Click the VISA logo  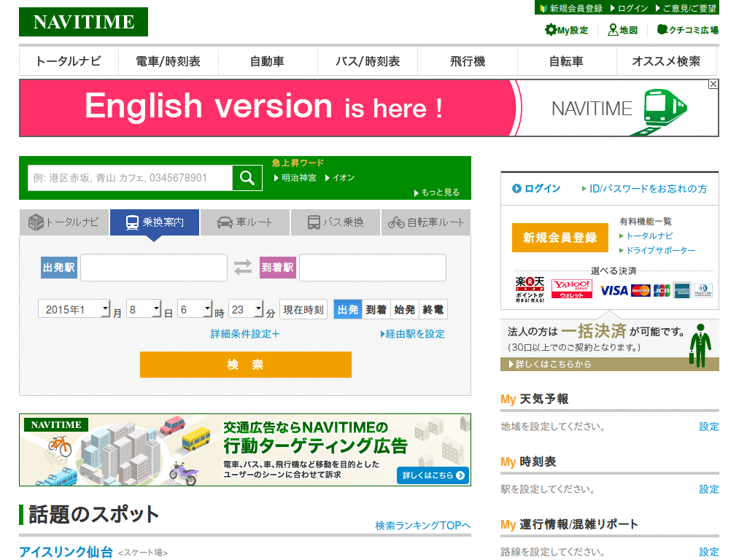(x=614, y=290)
